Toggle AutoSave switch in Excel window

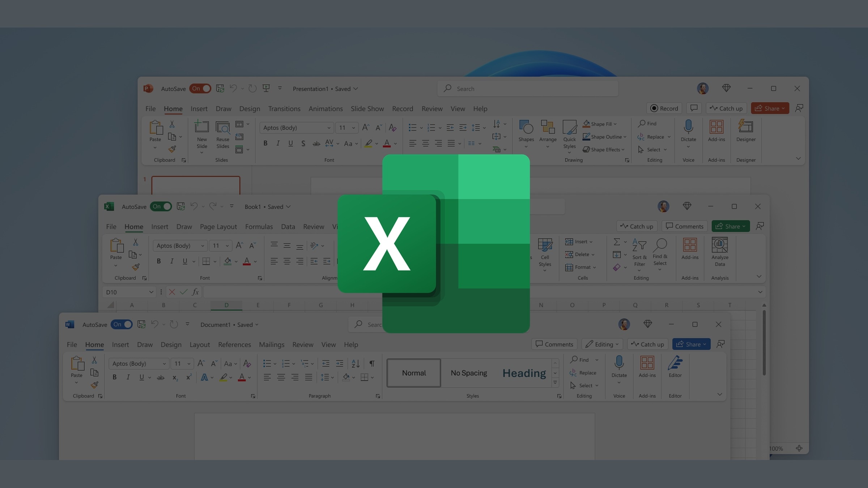(161, 206)
